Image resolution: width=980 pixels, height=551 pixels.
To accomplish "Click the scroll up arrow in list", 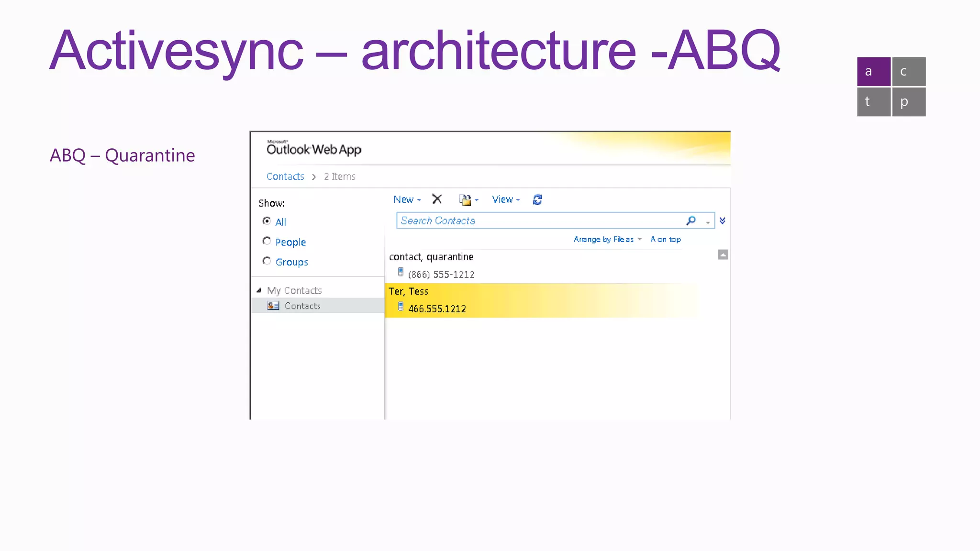I will point(723,255).
